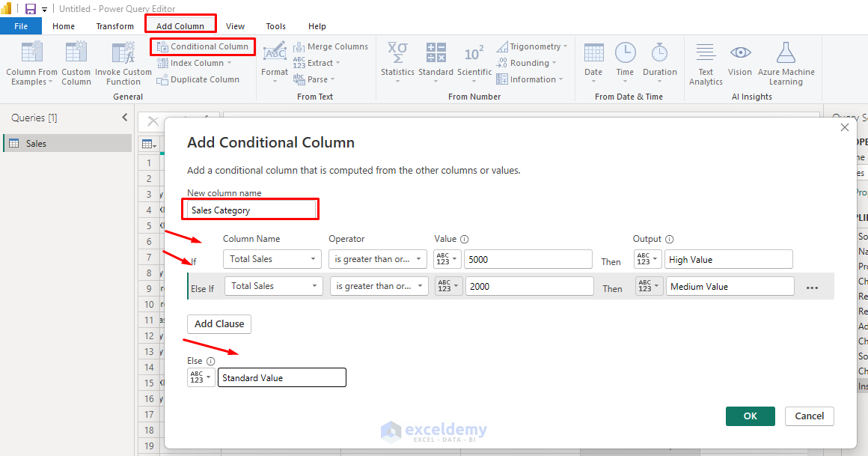Open If clause Column Name dropdown
This screenshot has width=868, height=456.
click(272, 259)
